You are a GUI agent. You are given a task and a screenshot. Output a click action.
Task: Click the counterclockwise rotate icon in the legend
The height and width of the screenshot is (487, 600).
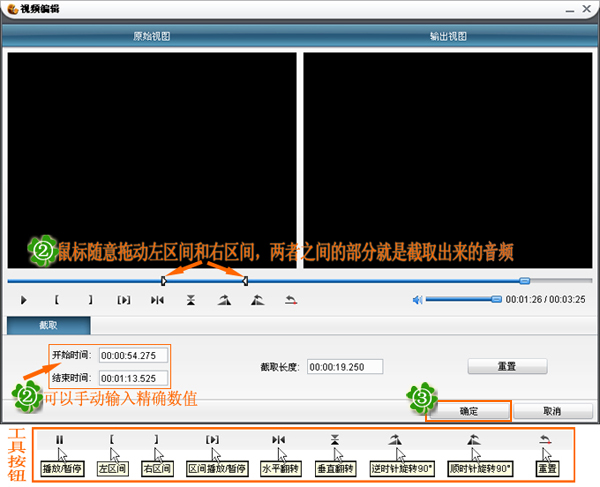coord(395,440)
